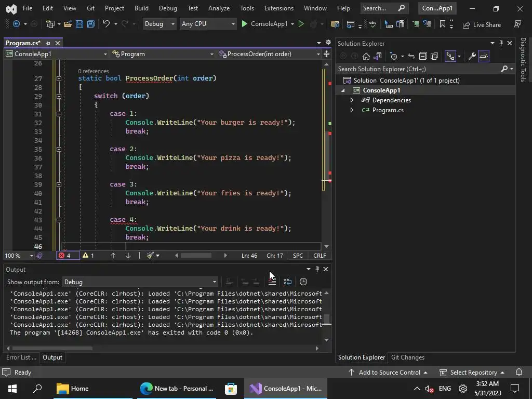
Task: Toggle timestamps clock icon in Output window
Action: click(303, 282)
